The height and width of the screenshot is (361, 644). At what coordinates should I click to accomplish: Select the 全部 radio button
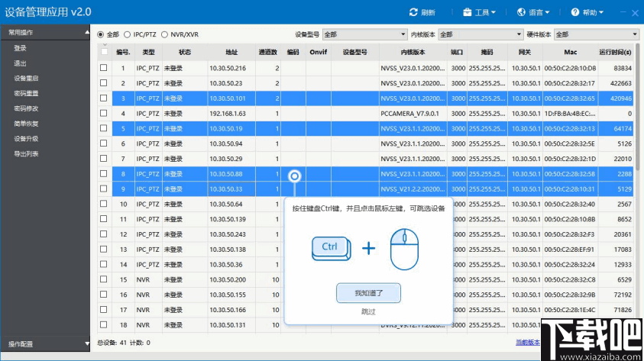click(101, 34)
